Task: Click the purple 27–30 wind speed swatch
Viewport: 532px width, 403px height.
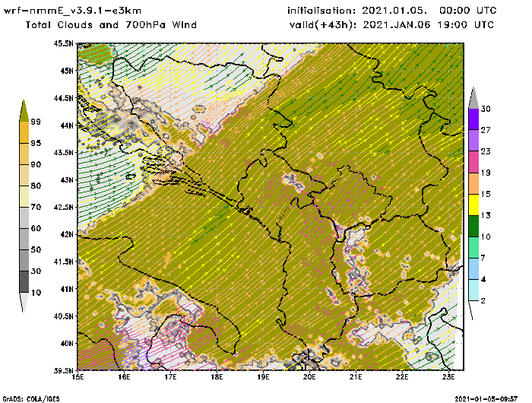Action: coord(473,119)
